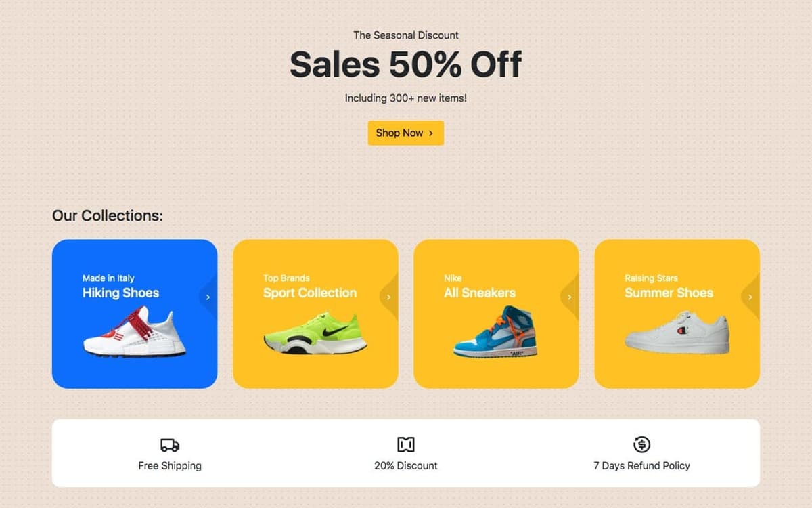The image size is (812, 508).
Task: Select the white Champion shoe image
Action: [677, 332]
